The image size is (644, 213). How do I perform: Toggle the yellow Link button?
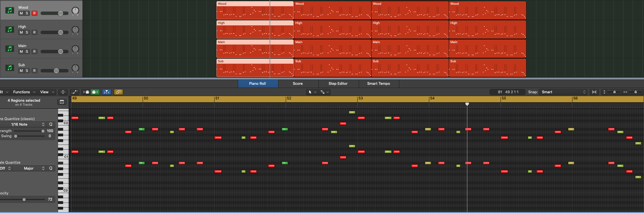click(x=118, y=92)
